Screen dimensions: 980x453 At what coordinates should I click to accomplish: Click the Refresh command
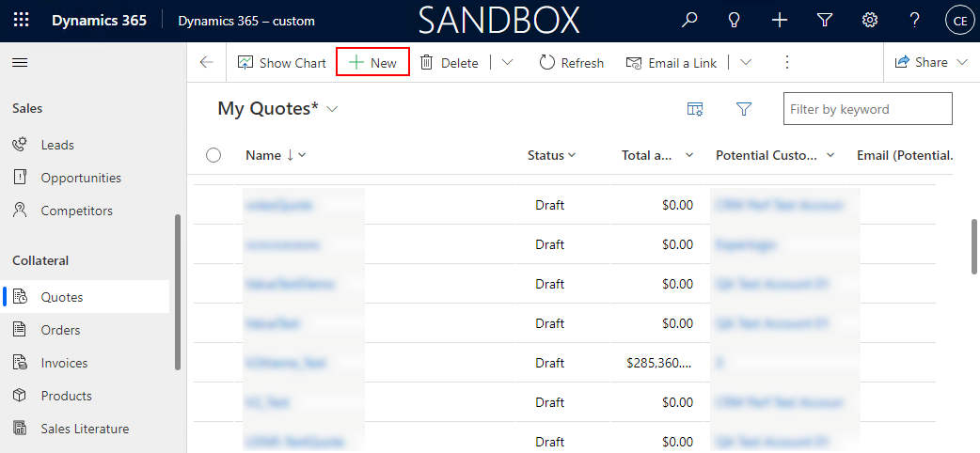pyautogui.click(x=571, y=62)
